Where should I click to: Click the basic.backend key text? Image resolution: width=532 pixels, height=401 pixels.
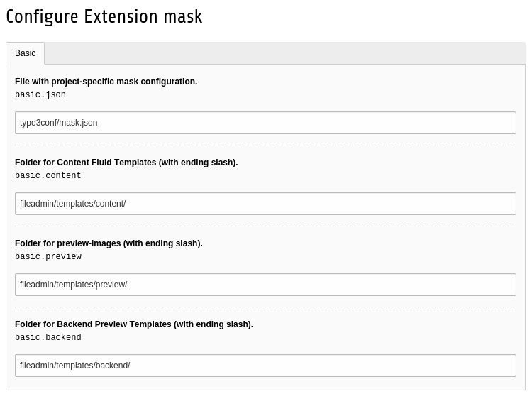coord(48,338)
